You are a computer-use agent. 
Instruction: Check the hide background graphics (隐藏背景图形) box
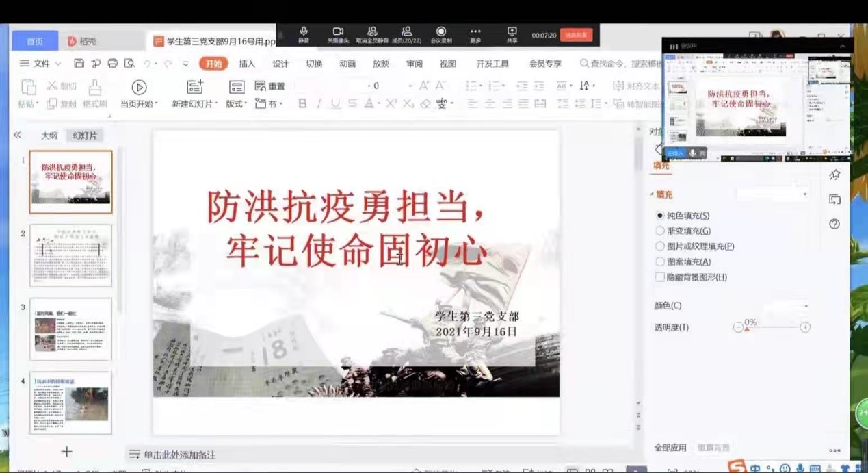point(660,277)
